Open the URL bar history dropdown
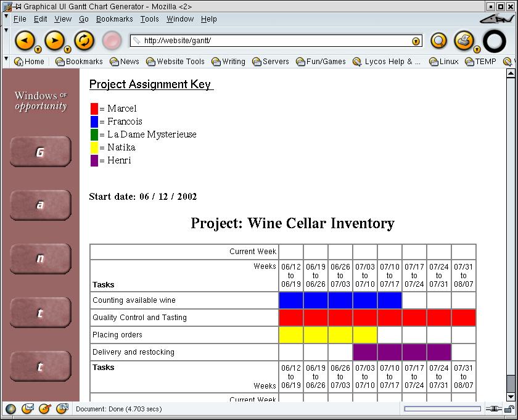This screenshot has height=420, width=518. [416, 41]
